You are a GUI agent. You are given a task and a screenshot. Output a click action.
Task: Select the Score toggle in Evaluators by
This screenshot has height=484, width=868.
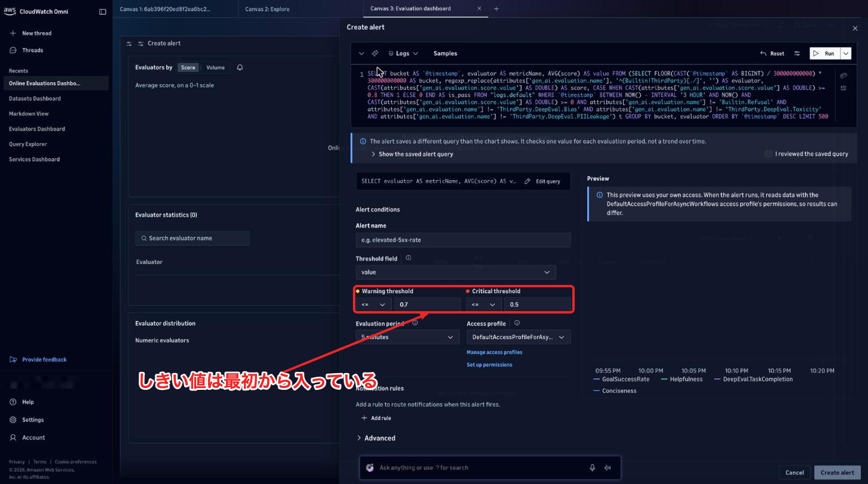[188, 67]
